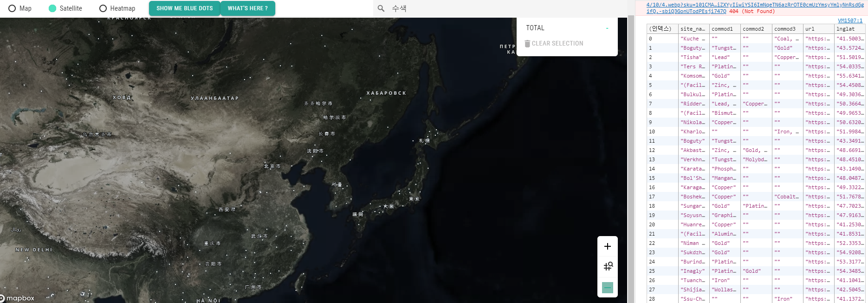Click the "Lead" commod1 cell in row 2
The image size is (868, 303).
[x=725, y=57]
